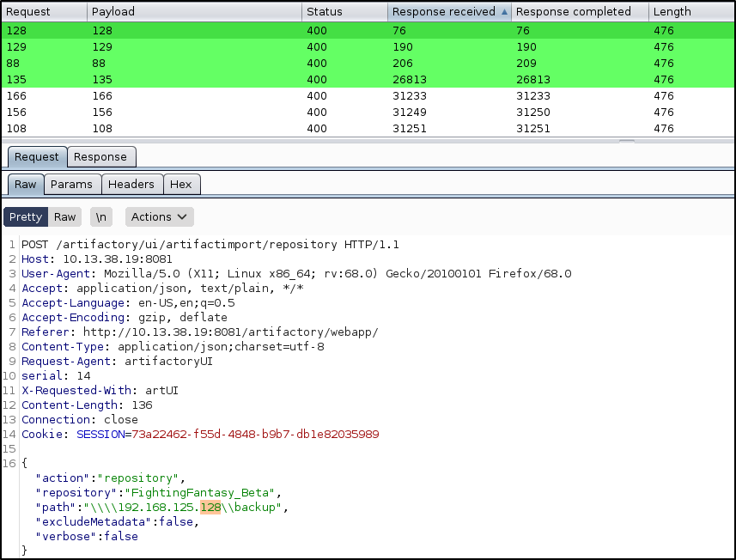Open the Actions dropdown menu
Image resolution: width=736 pixels, height=560 pixels.
pyautogui.click(x=160, y=217)
